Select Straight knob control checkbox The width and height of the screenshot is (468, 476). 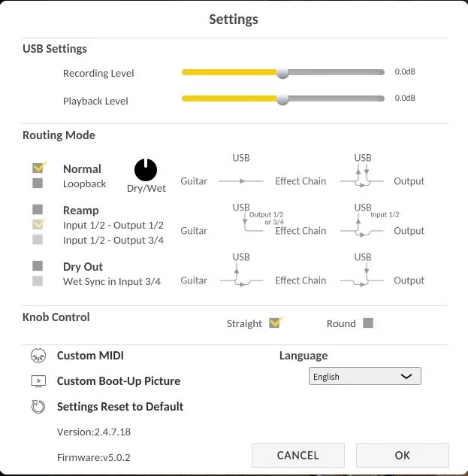click(275, 323)
